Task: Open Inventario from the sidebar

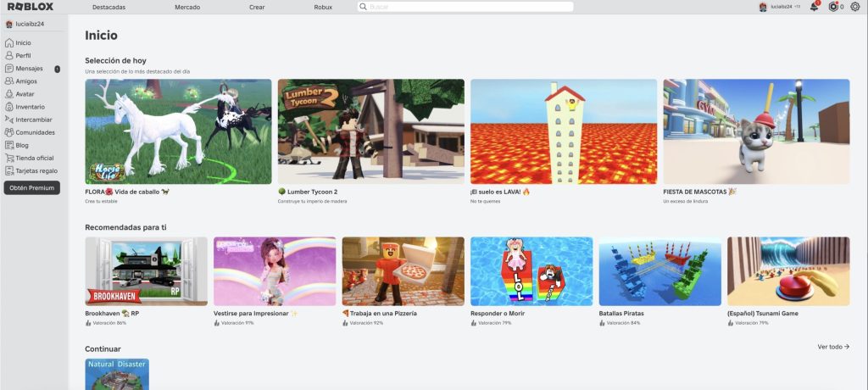Action: click(30, 107)
